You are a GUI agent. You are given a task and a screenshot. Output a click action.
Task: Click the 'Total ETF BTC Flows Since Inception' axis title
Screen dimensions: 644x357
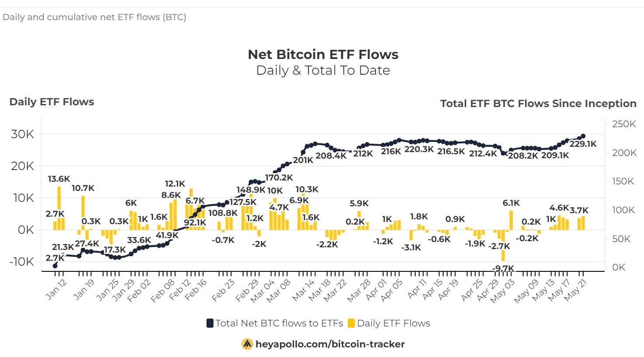pos(538,104)
